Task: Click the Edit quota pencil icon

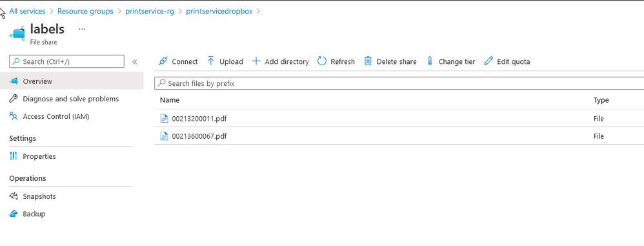Action: pos(488,61)
